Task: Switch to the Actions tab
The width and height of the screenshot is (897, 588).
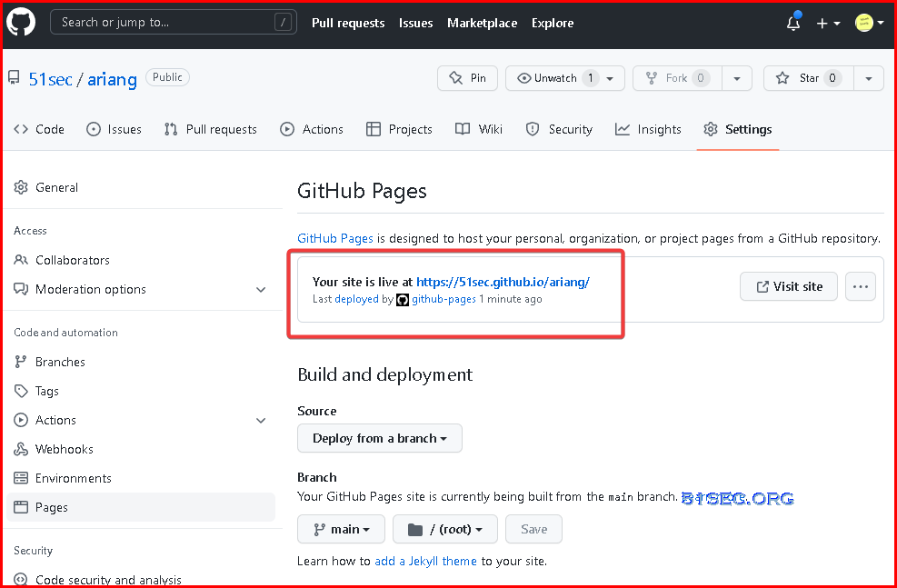Action: (x=312, y=129)
